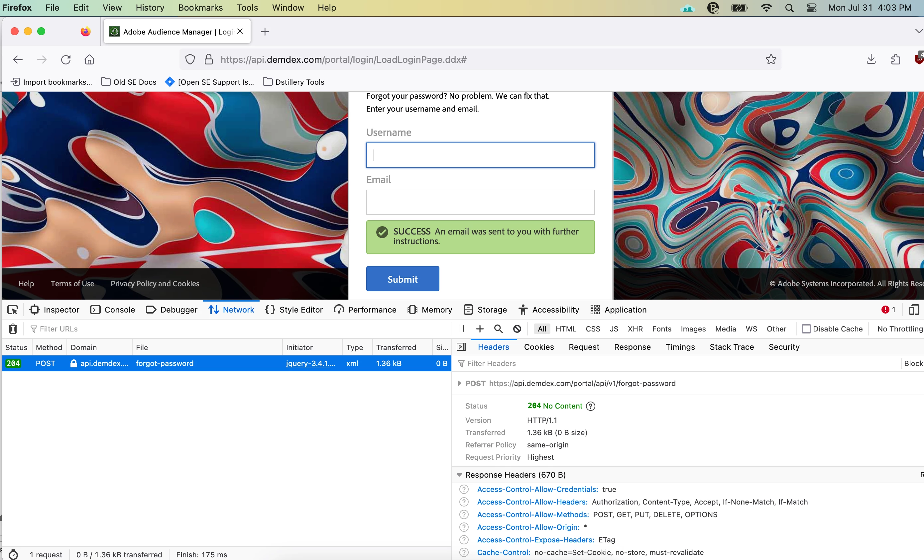Image resolution: width=924 pixels, height=560 pixels.
Task: Click the network search magnifier icon
Action: (x=498, y=329)
